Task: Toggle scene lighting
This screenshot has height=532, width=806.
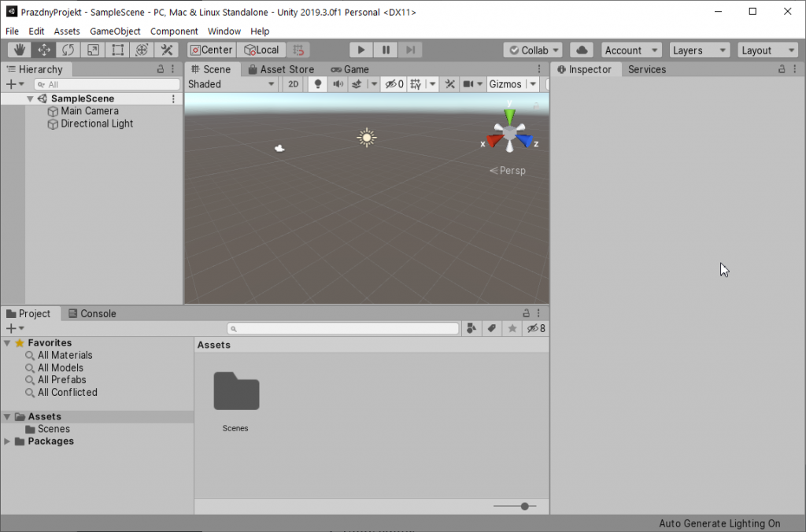Action: tap(318, 84)
